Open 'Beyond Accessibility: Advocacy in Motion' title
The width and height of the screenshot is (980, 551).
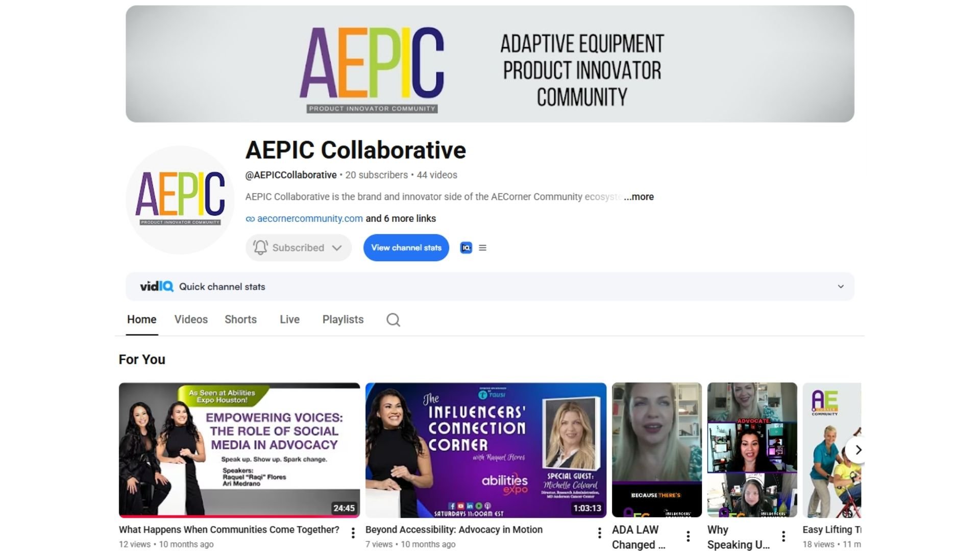[x=454, y=530]
